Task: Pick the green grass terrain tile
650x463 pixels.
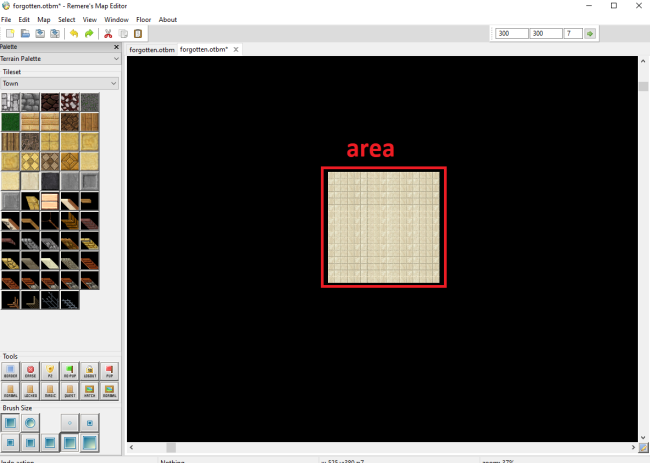Action: (x=10, y=122)
